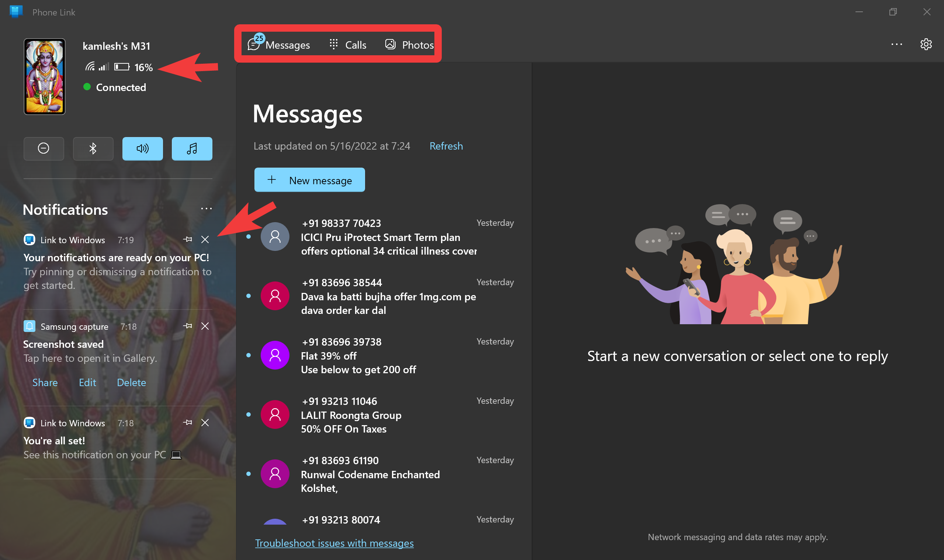Click Refresh messages link
This screenshot has height=560, width=944.
point(446,146)
